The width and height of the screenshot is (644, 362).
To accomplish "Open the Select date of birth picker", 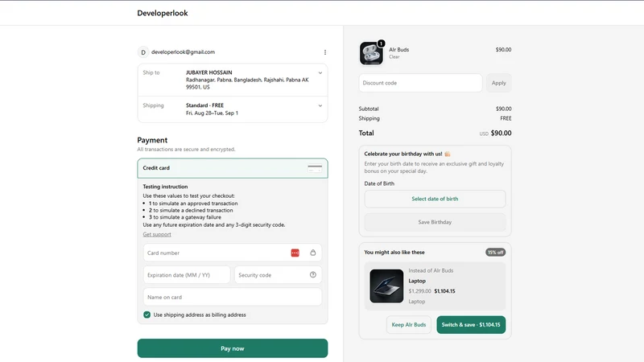I will tap(435, 199).
